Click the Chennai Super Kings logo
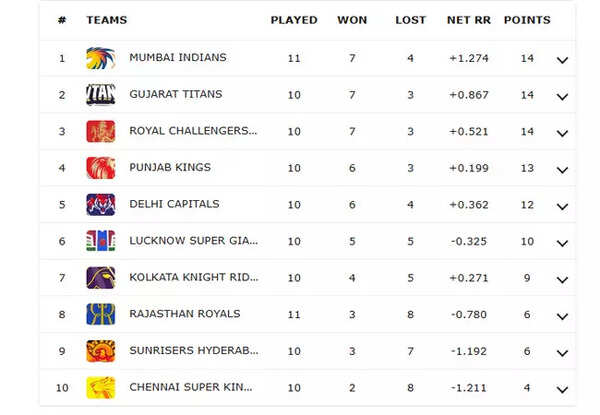 click(100, 388)
